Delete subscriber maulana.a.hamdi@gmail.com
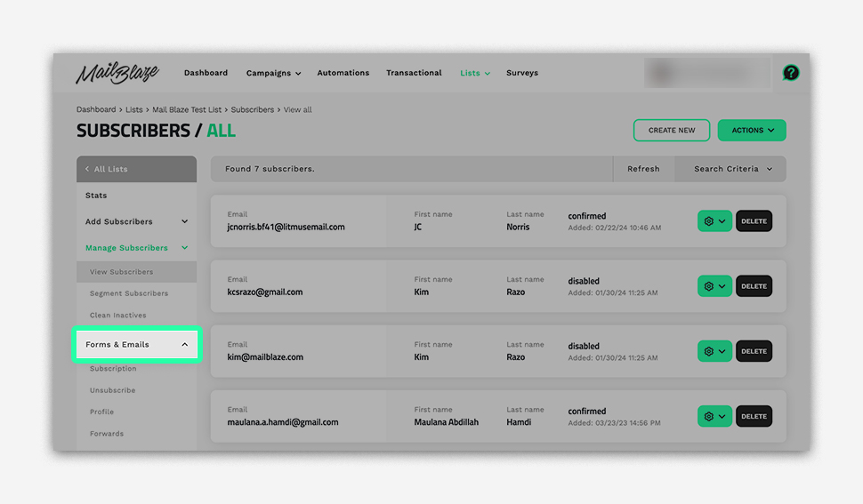Viewport: 863px width, 504px height. click(x=754, y=416)
